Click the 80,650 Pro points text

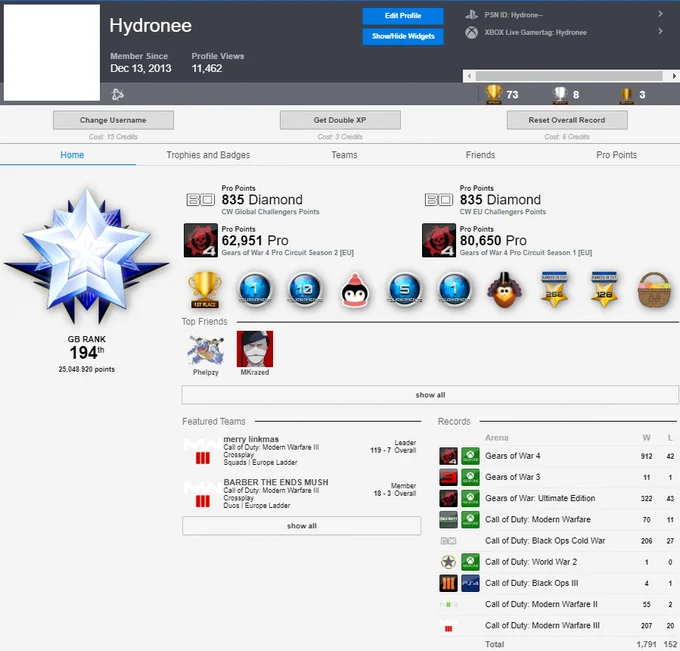(x=494, y=240)
